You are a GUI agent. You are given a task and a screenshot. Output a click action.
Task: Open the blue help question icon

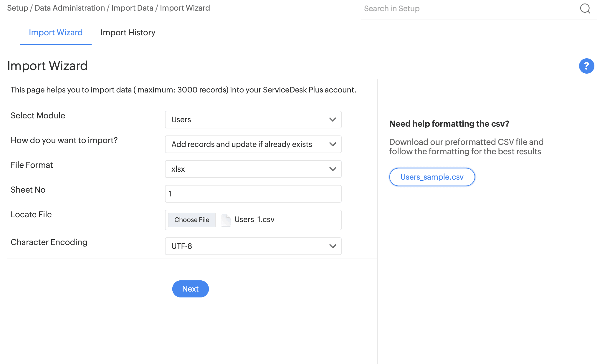tap(586, 66)
